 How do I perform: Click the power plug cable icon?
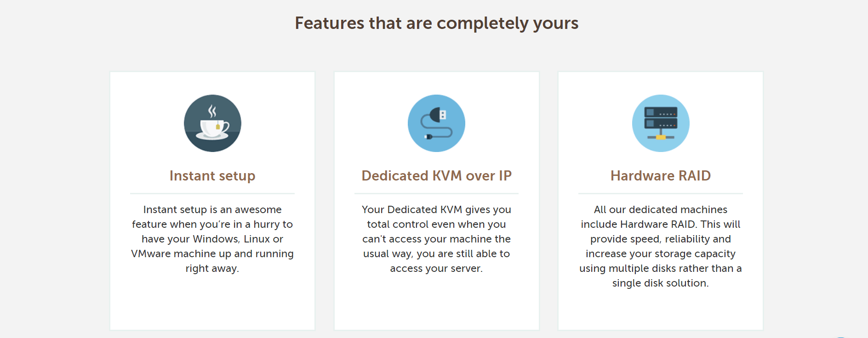pyautogui.click(x=436, y=123)
